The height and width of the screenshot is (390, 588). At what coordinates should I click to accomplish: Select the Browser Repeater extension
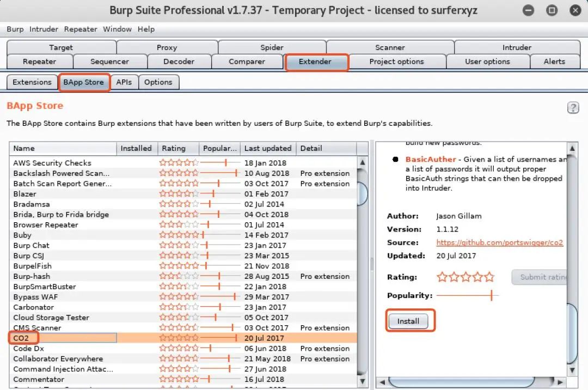pos(183,224)
